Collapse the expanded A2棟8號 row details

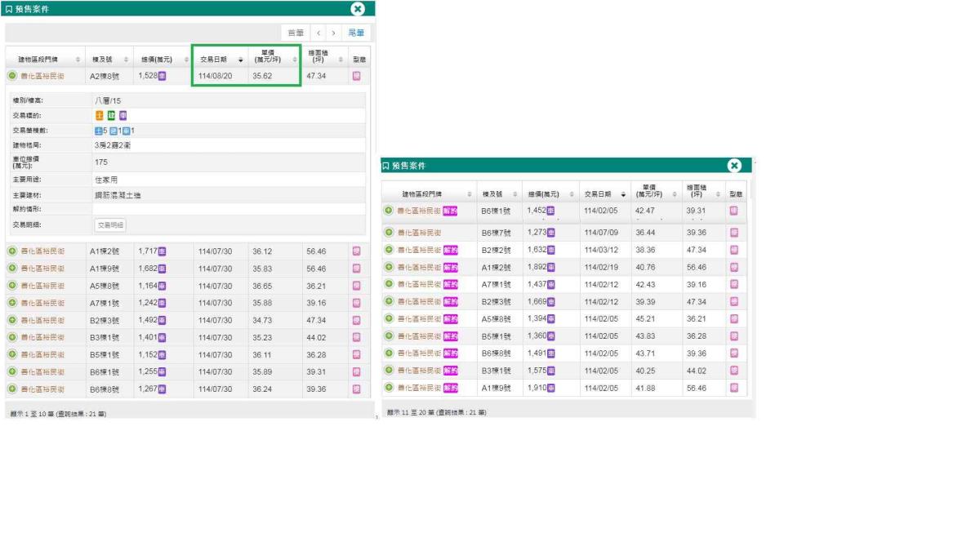(x=12, y=76)
